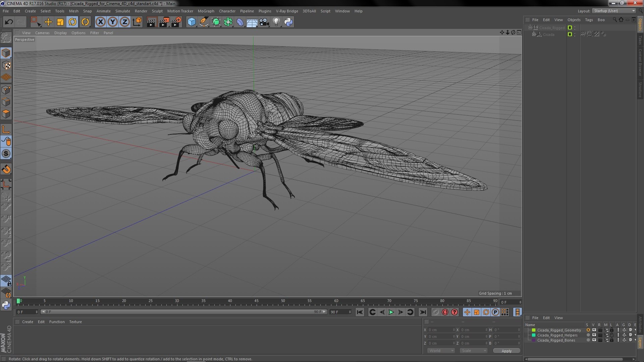The height and width of the screenshot is (362, 644).
Task: Toggle Autokeying red record button
Action: [445, 312]
